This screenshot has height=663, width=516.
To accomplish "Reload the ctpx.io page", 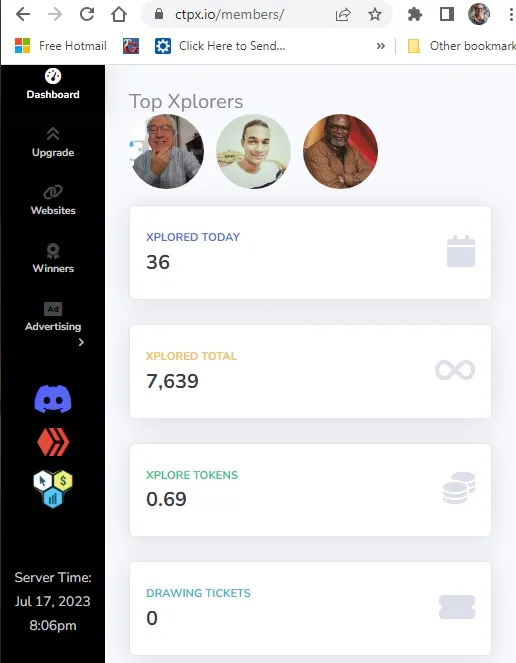I will (87, 14).
